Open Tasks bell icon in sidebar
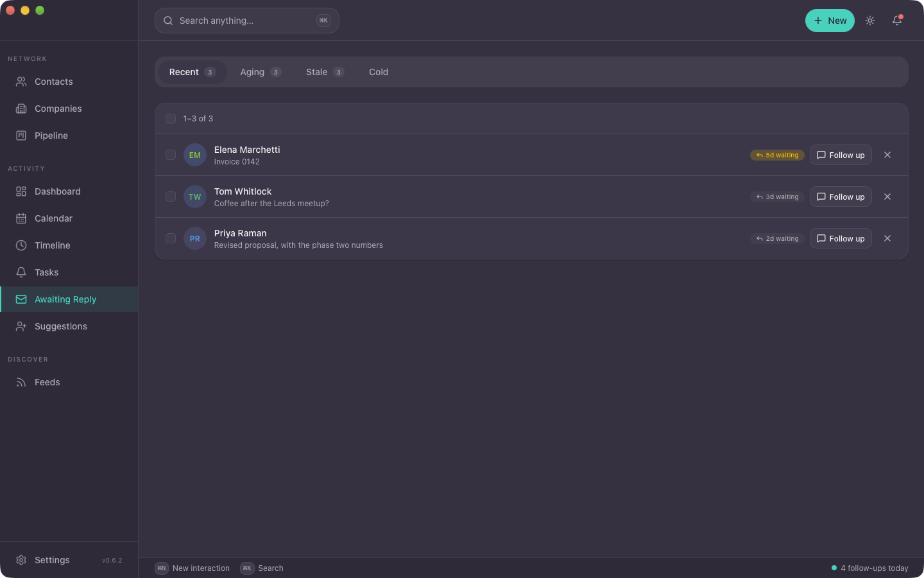924x578 pixels. [x=21, y=272]
